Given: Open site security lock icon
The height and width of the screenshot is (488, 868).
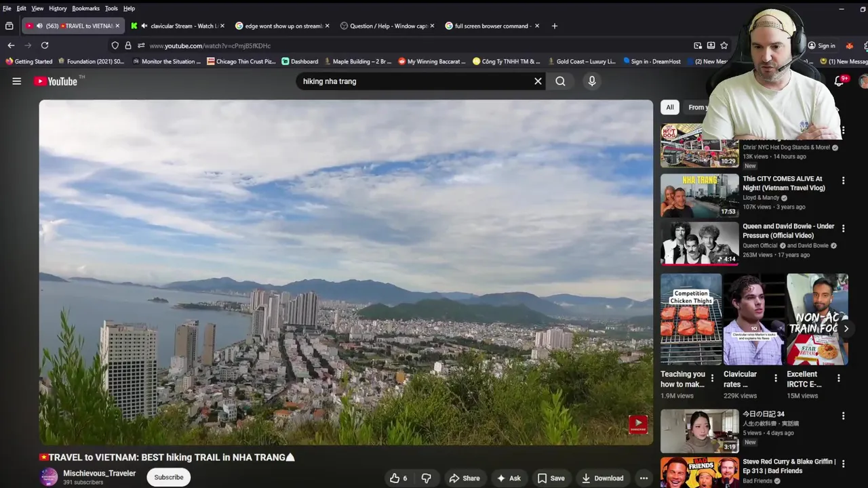Looking at the screenshot, I should click(127, 45).
